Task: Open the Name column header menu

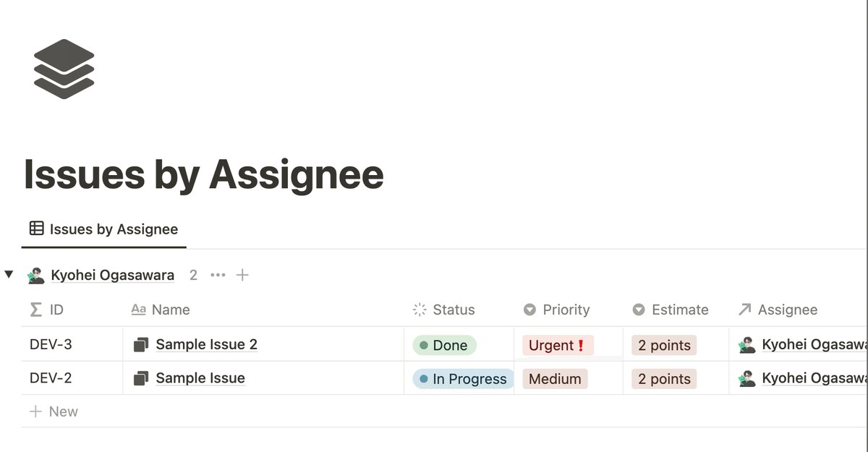Action: click(161, 310)
